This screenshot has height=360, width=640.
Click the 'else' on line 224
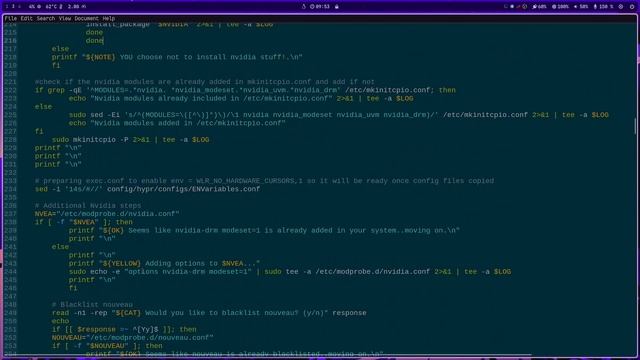point(43,107)
